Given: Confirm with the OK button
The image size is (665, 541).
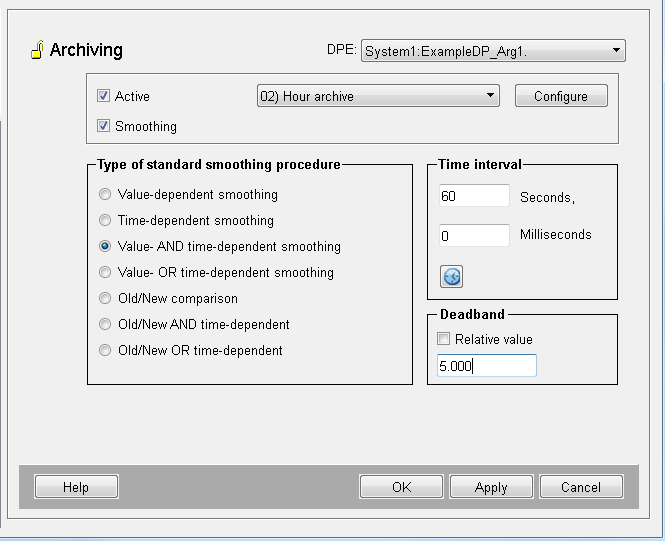Looking at the screenshot, I should tap(401, 487).
